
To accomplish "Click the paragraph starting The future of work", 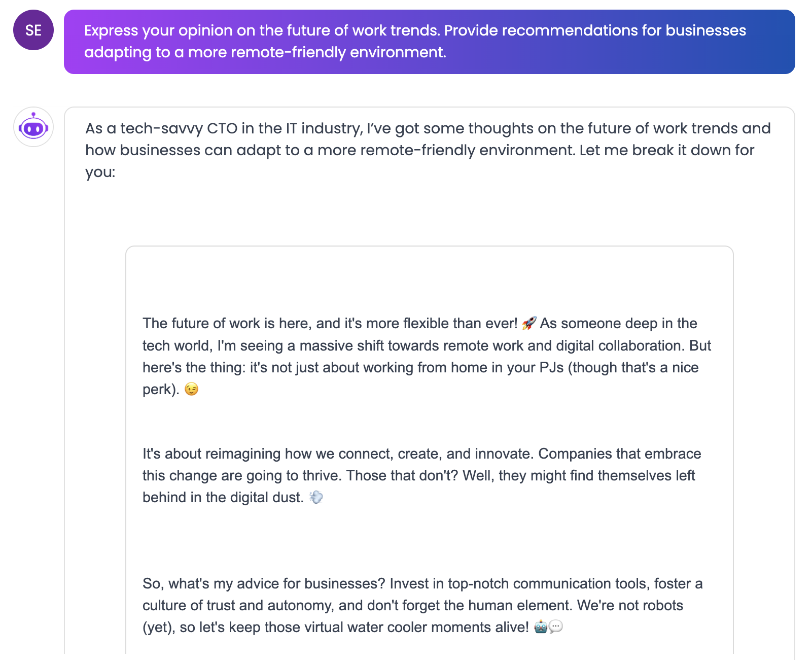I will [427, 356].
